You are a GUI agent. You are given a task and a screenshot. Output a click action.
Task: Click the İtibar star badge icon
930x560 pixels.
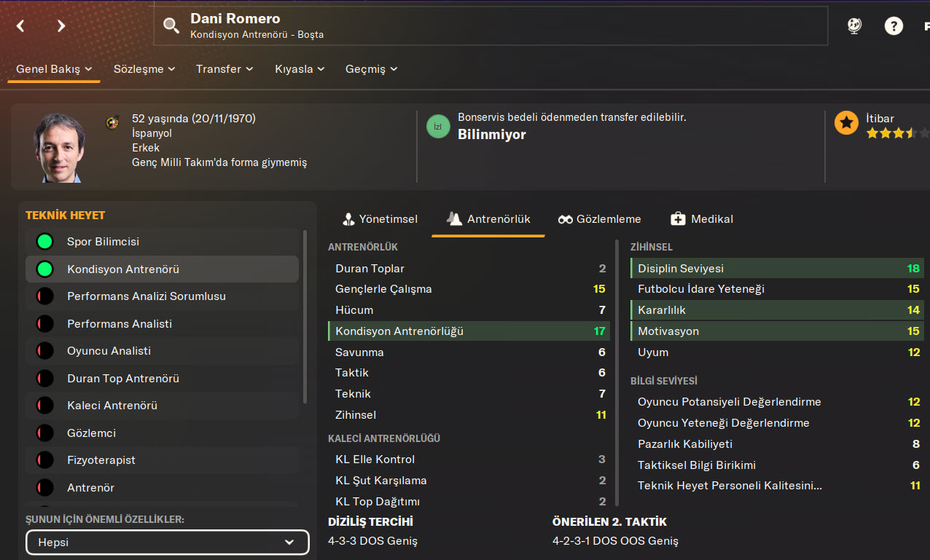[846, 123]
